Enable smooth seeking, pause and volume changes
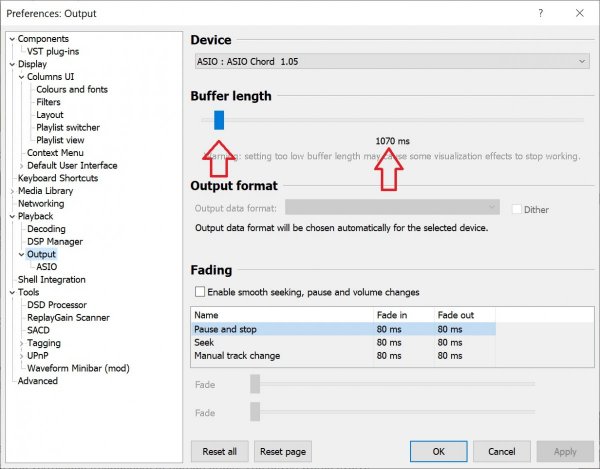600x469 pixels. pyautogui.click(x=201, y=292)
